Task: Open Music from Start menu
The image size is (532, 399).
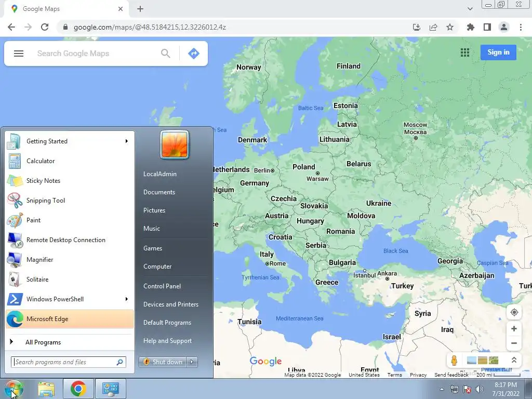Action: click(x=151, y=229)
